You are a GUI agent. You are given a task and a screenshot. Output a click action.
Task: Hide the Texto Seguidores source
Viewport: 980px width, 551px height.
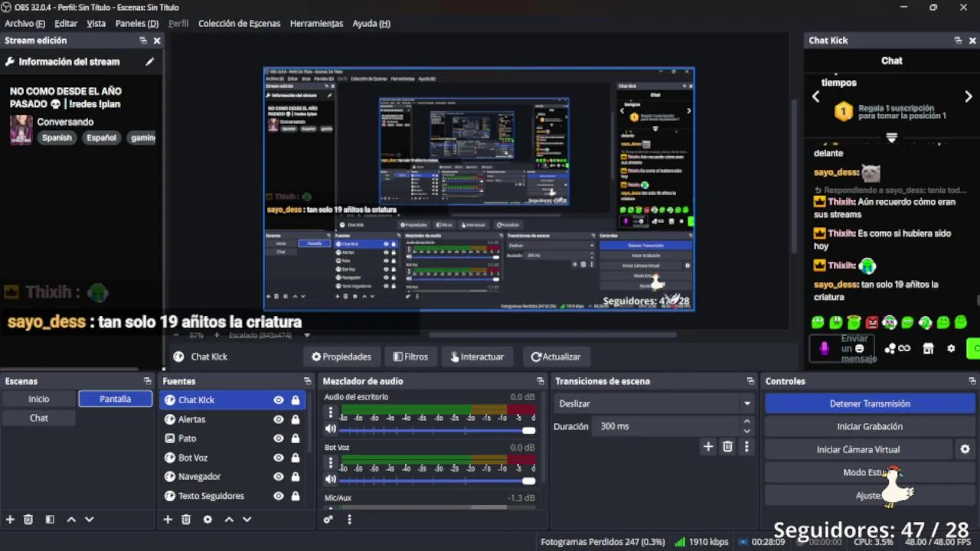coord(279,496)
